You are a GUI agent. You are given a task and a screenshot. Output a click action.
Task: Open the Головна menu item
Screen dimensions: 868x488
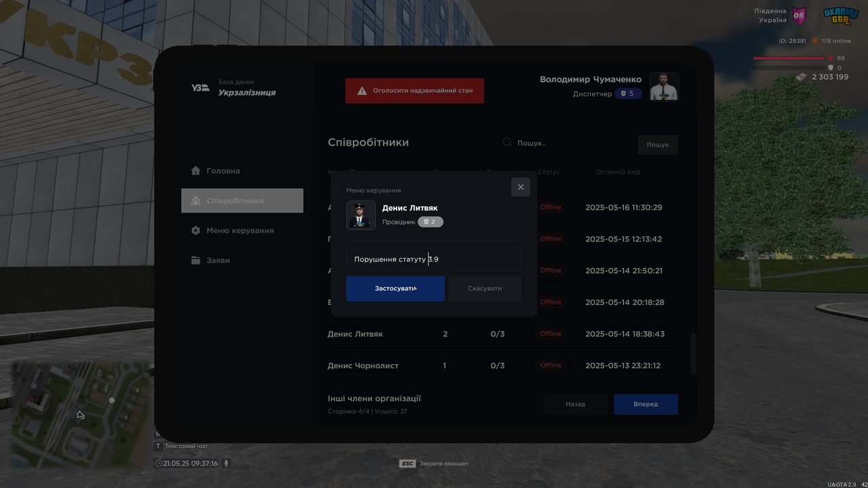click(242, 171)
